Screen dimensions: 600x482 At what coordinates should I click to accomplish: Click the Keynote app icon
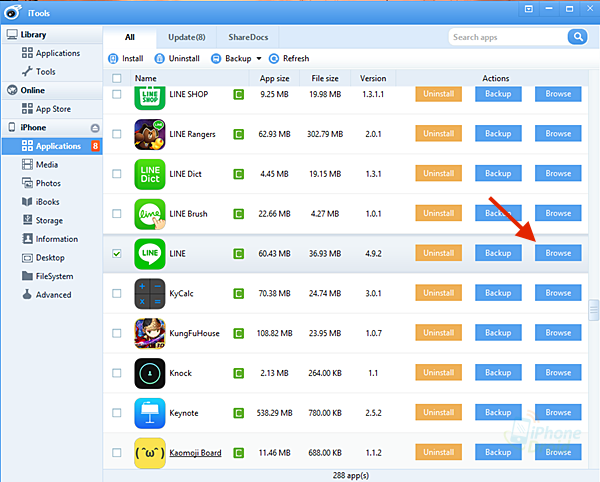[x=150, y=413]
